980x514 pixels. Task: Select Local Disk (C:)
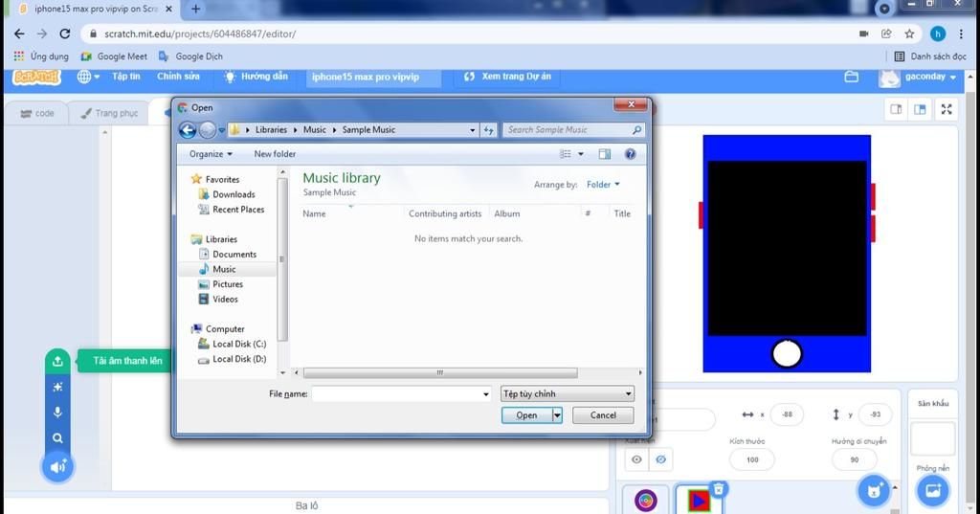click(232, 344)
